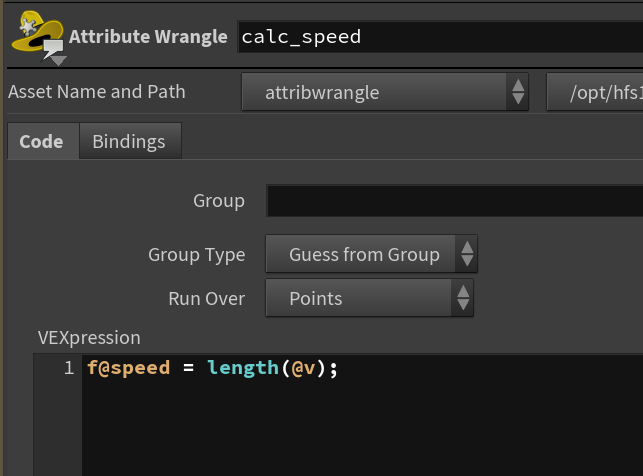Viewport: 643px width, 476px height.
Task: Click the Attribute Wrangle hat icon
Action: pyautogui.click(x=38, y=34)
